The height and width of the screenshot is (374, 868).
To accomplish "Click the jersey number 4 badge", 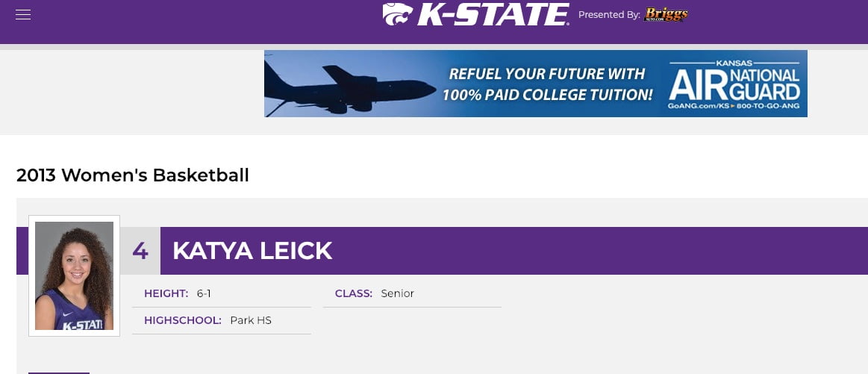I will (x=140, y=250).
